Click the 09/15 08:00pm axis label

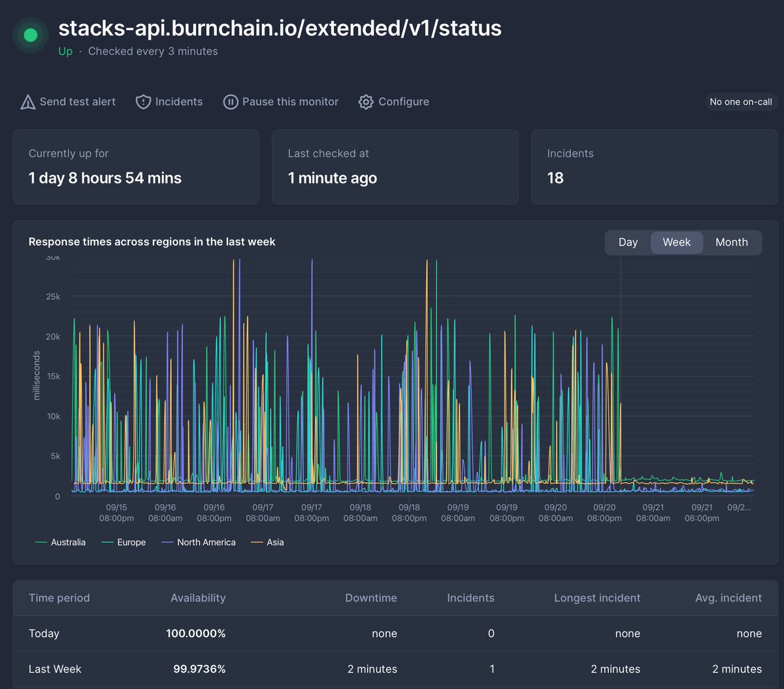tap(117, 513)
